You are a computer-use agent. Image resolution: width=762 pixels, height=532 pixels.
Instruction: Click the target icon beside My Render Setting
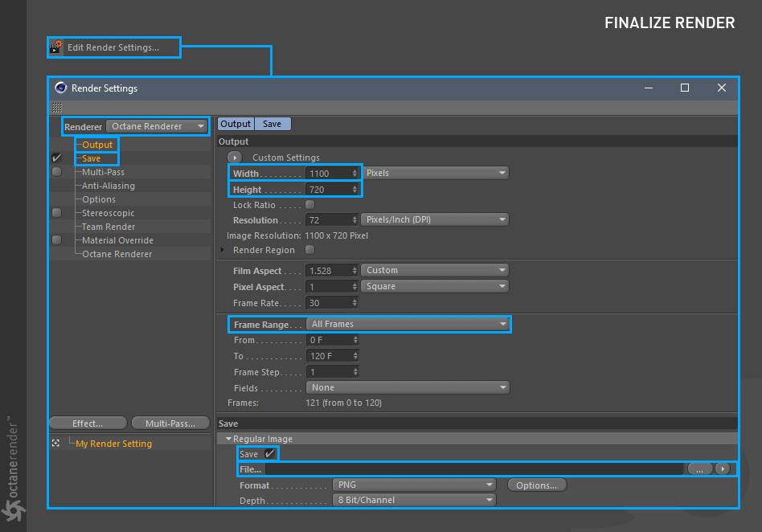(56, 443)
